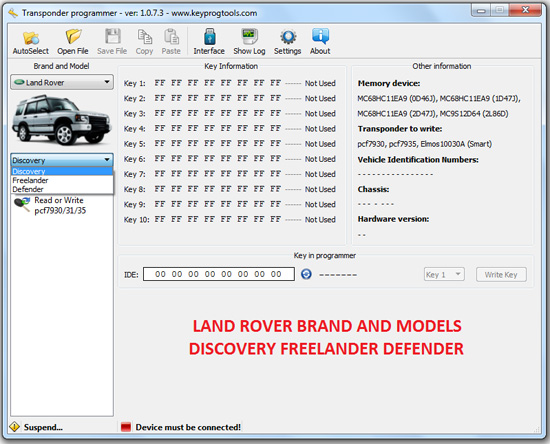Screen dimensions: 550x444
Task: Open the Key 1 selector dropdown
Action: click(444, 275)
